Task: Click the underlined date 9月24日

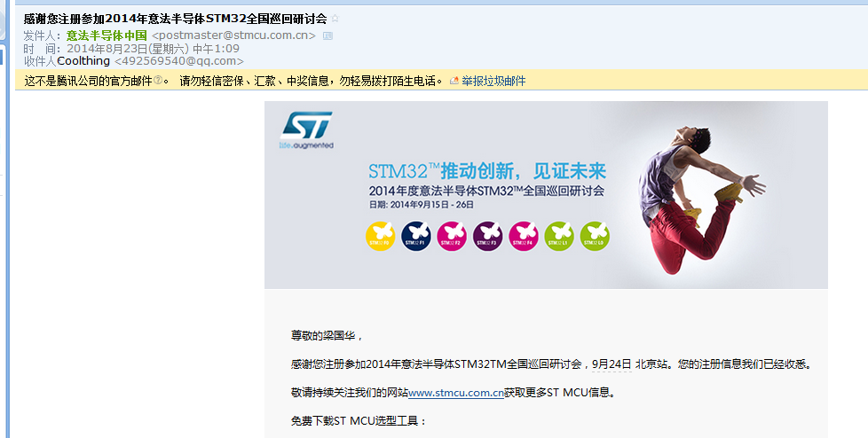Action: click(612, 364)
